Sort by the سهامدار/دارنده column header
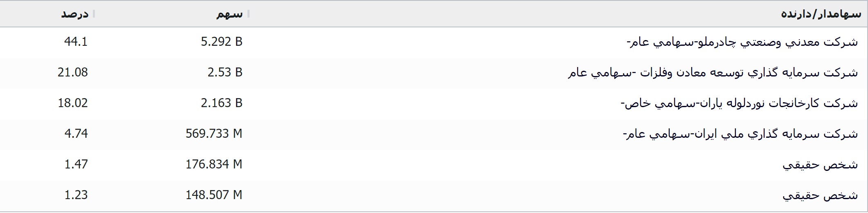 pos(821,14)
